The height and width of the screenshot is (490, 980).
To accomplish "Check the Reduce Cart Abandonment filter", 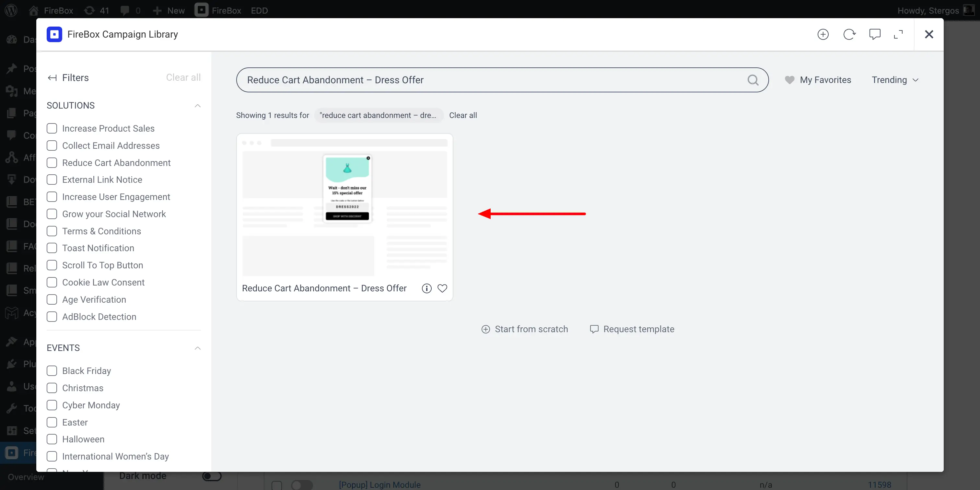I will pos(52,163).
